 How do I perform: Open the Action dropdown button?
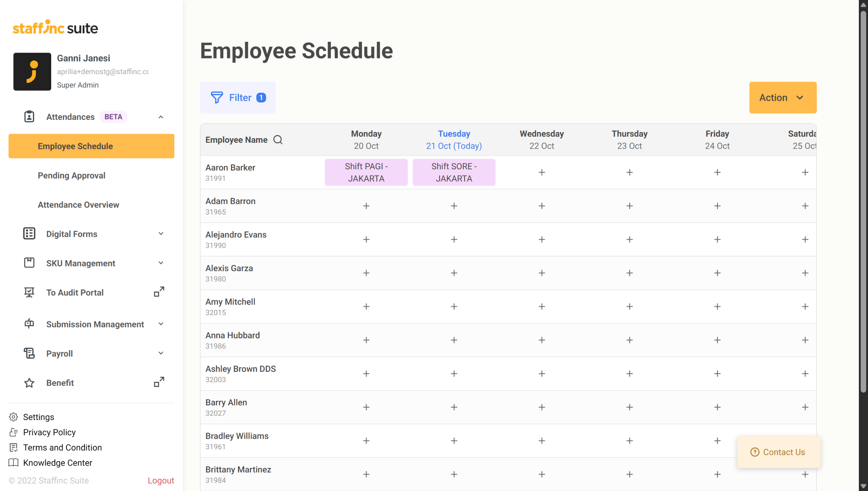click(783, 98)
